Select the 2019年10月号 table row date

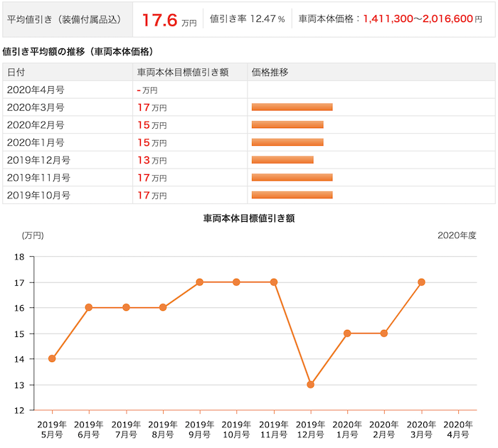pyautogui.click(x=38, y=196)
